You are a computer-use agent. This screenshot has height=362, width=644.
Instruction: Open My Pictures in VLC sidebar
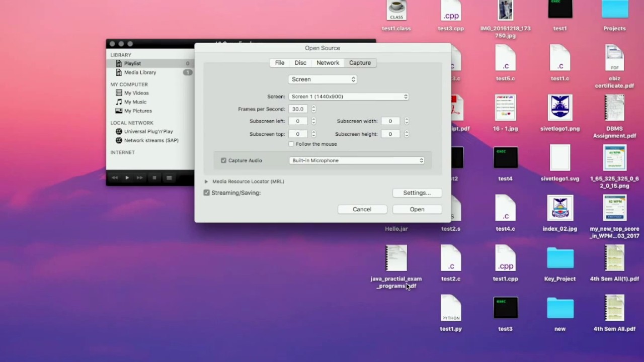click(138, 111)
